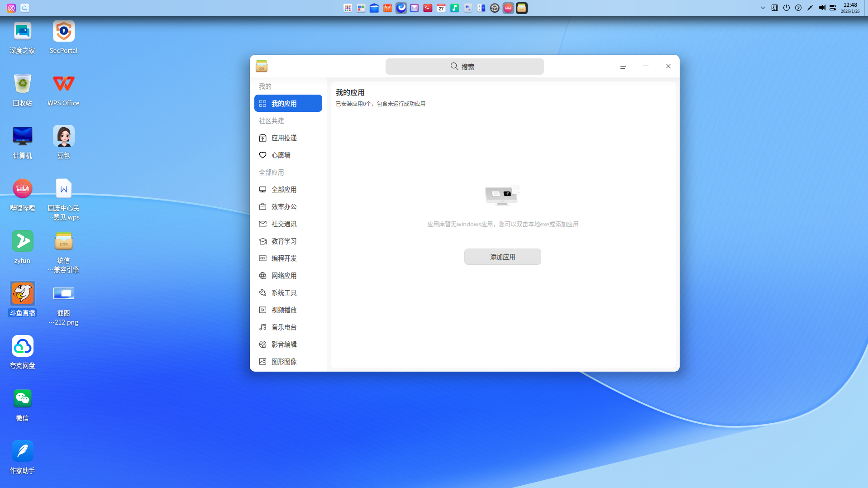Image resolution: width=868 pixels, height=488 pixels.
Task: Open system settings gear in dock
Action: (495, 8)
